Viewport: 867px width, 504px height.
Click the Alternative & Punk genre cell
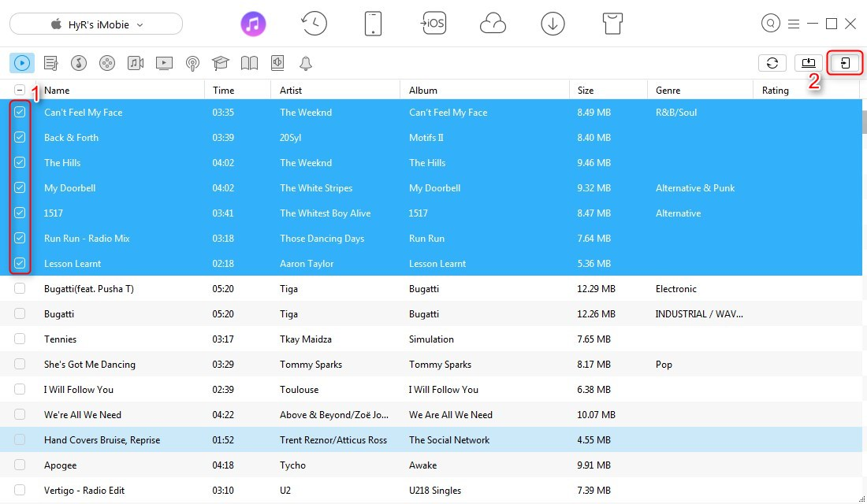pyautogui.click(x=695, y=188)
